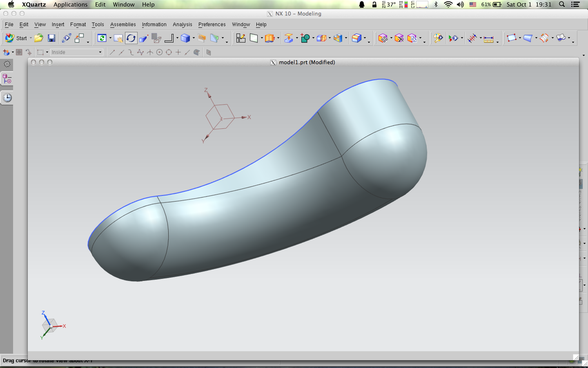Click the Move Face purple cube icon
588x368 pixels.
383,38
